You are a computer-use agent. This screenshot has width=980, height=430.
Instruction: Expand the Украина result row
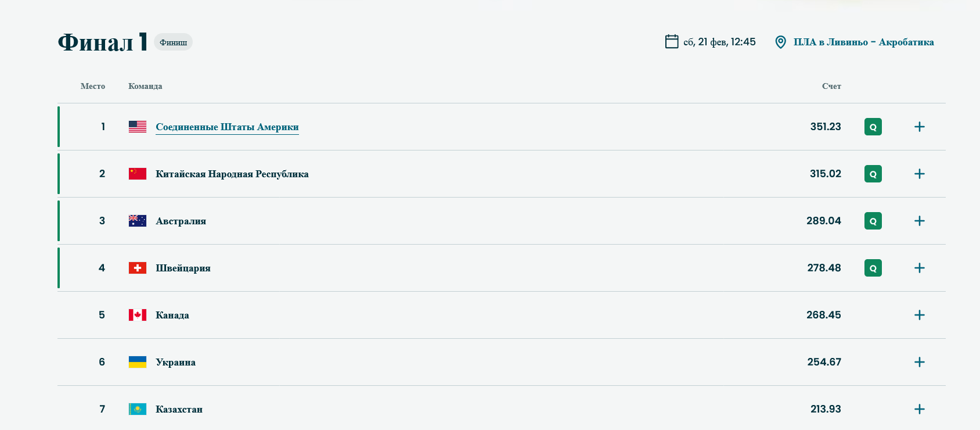click(x=919, y=362)
